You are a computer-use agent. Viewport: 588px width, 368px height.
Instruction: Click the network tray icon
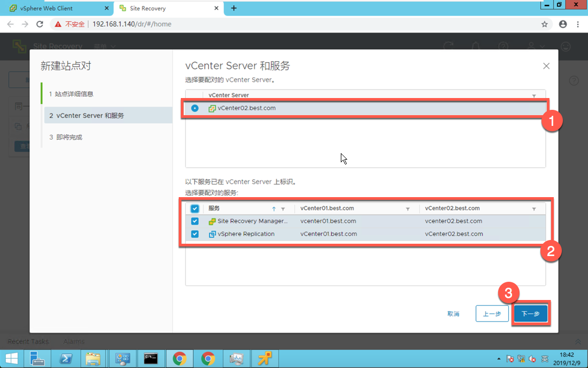[521, 358]
